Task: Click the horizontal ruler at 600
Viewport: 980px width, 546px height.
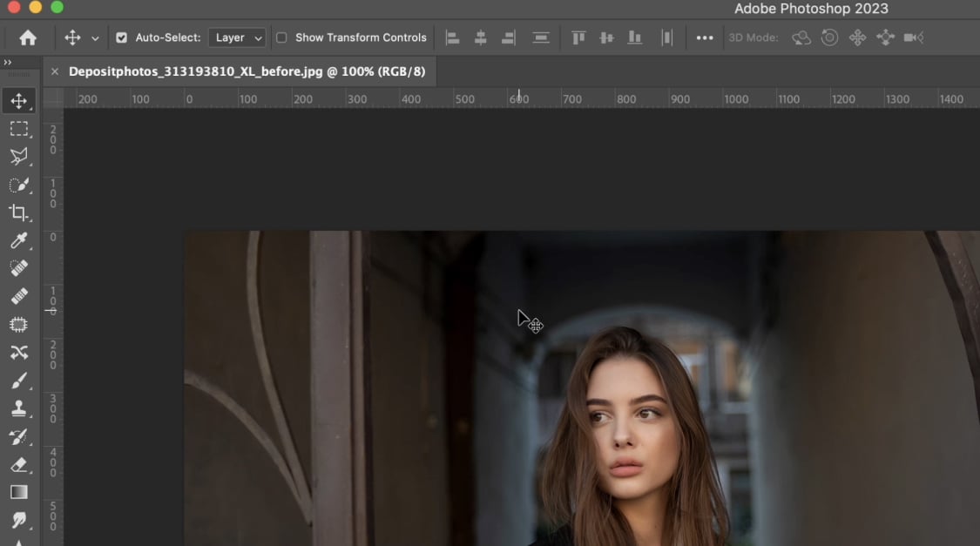Action: tap(519, 98)
